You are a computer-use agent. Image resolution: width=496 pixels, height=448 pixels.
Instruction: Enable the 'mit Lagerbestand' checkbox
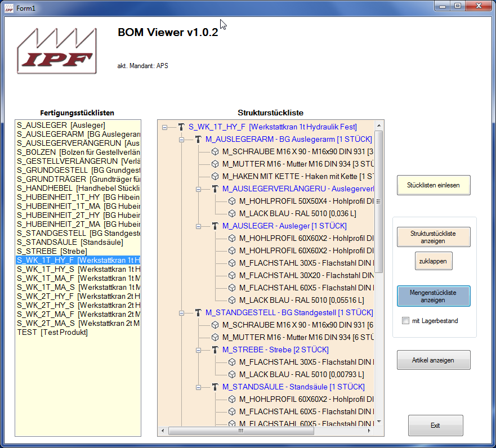click(x=405, y=321)
